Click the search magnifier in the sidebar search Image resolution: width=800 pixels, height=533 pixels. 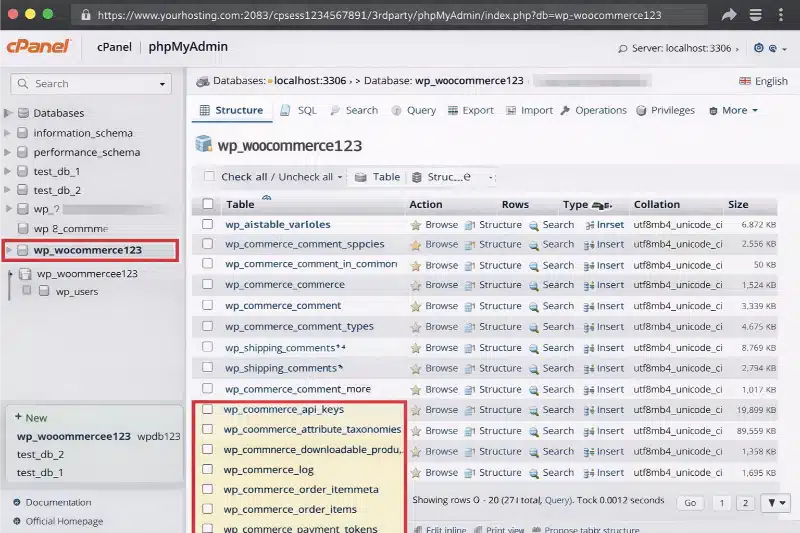(x=22, y=83)
